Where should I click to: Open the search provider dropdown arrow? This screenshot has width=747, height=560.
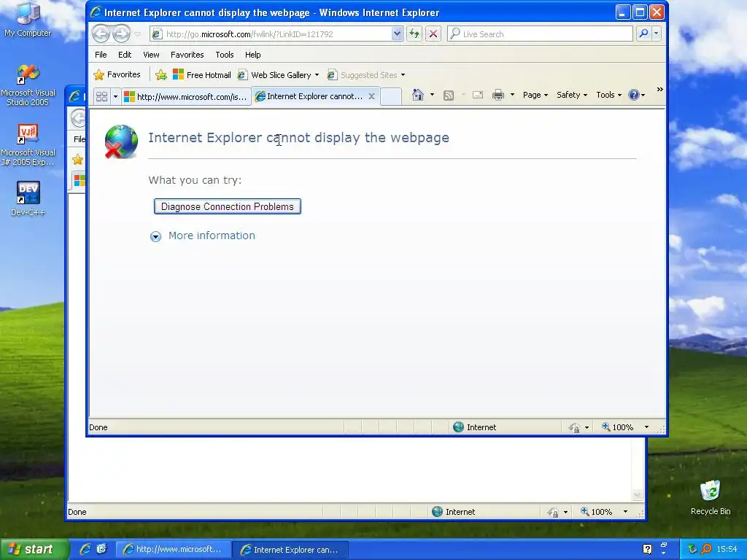[x=657, y=34]
